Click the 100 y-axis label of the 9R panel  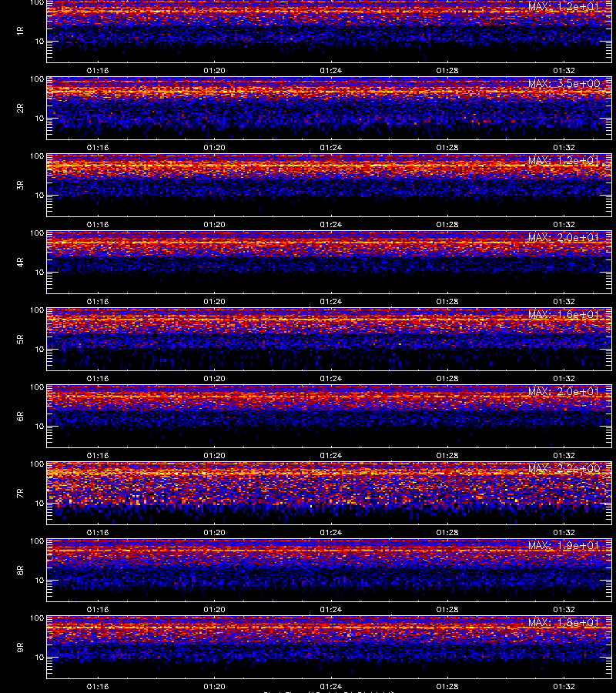point(37,618)
